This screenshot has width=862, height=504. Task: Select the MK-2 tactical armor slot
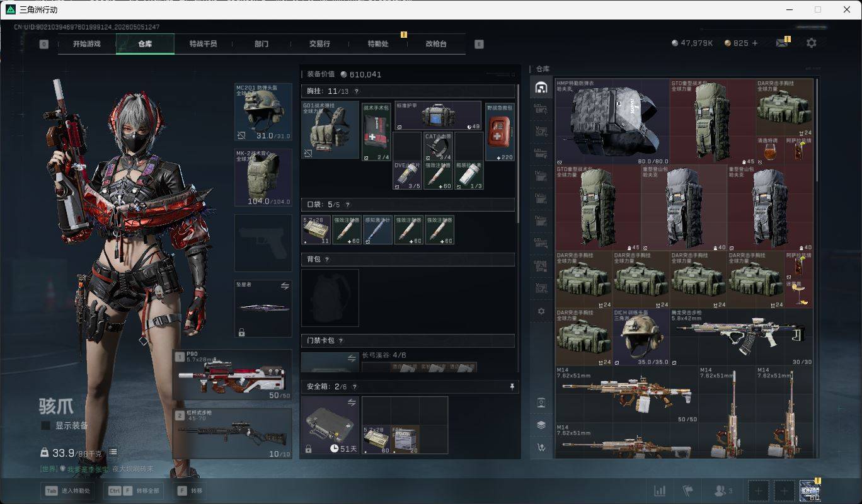point(263,177)
